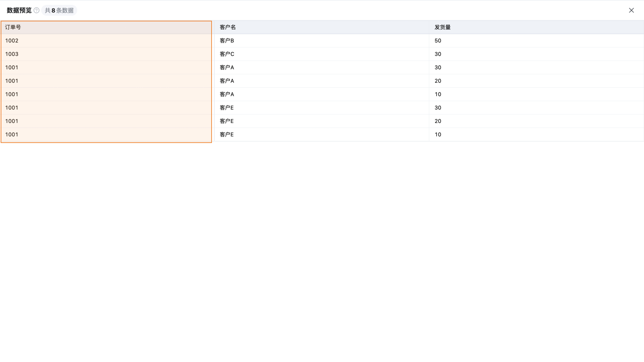Close the 数据预览 panel
The height and width of the screenshot is (362, 644).
click(x=631, y=10)
